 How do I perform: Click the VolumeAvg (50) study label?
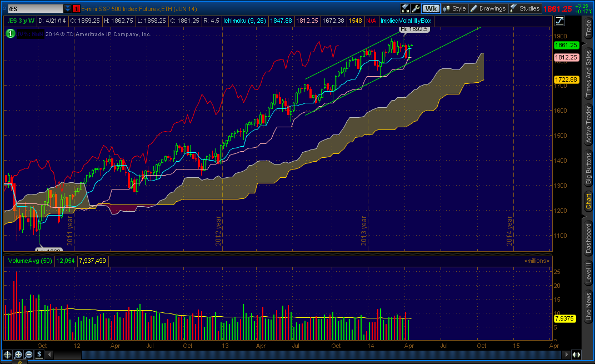(x=30, y=261)
